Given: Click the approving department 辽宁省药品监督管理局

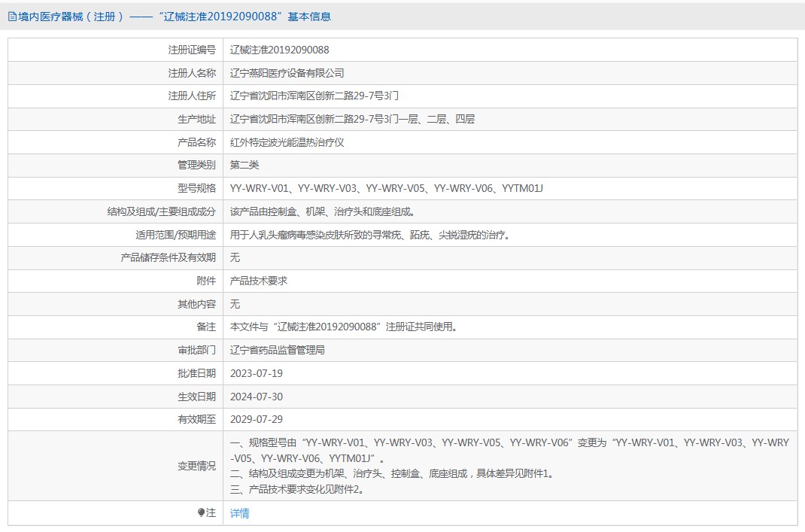Looking at the screenshot, I should [277, 350].
